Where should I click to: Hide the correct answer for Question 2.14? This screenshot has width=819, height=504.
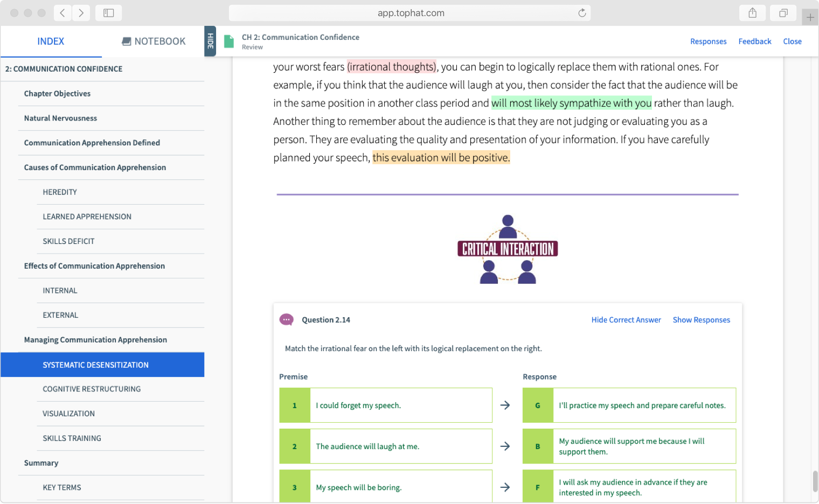(x=626, y=320)
